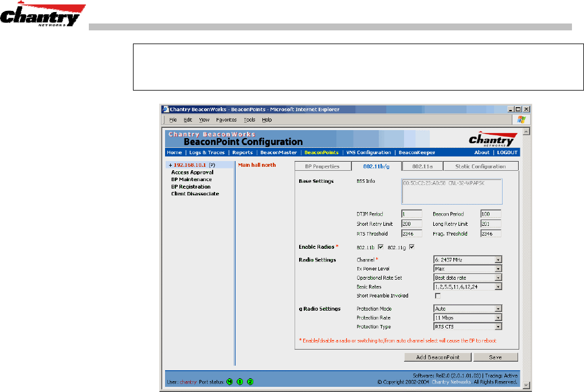584x392 pixels.
Task: Click the LOGOUT link
Action: click(x=507, y=152)
